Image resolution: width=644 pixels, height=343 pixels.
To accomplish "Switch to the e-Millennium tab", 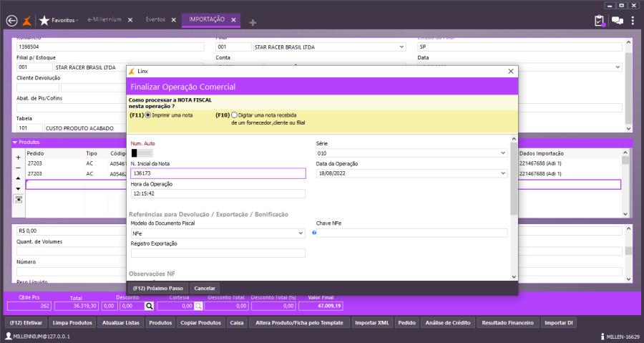I will [x=103, y=19].
